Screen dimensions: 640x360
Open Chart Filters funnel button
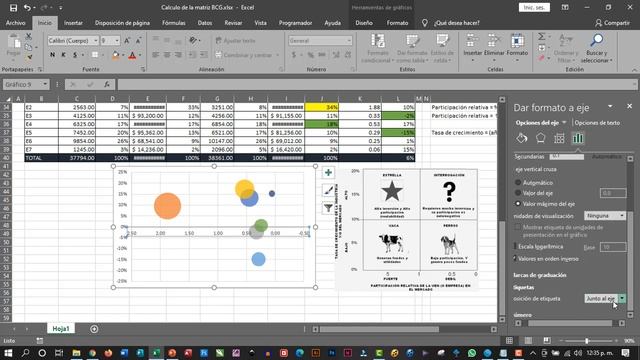328,208
